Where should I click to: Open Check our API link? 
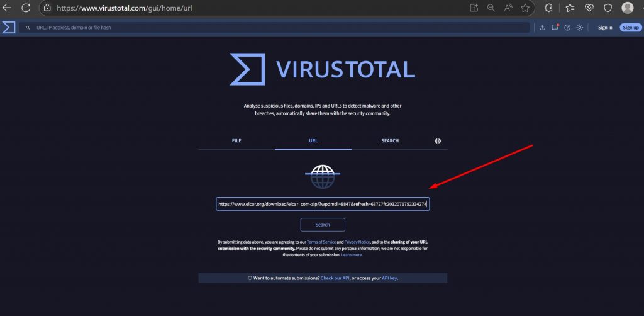click(335, 278)
